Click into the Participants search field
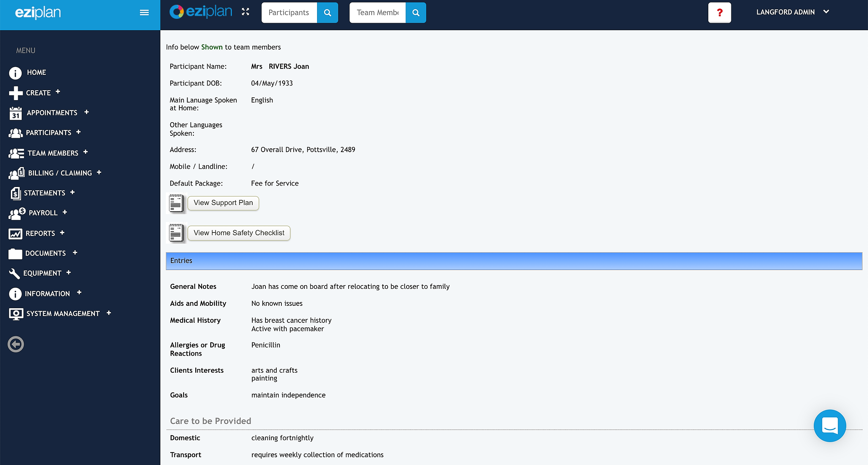 pos(289,13)
